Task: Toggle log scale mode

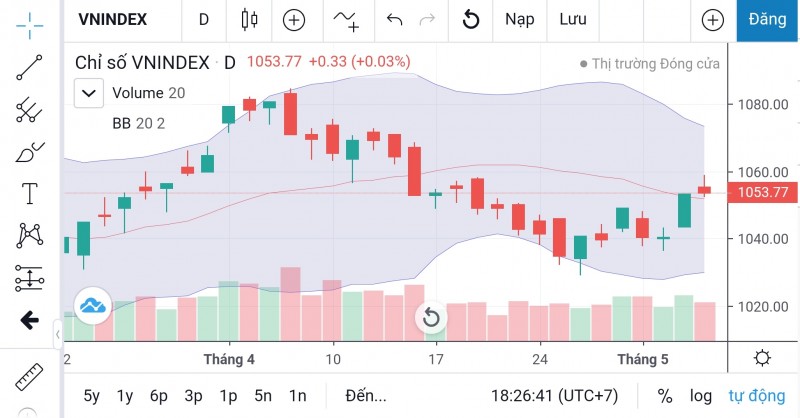Action: click(701, 395)
